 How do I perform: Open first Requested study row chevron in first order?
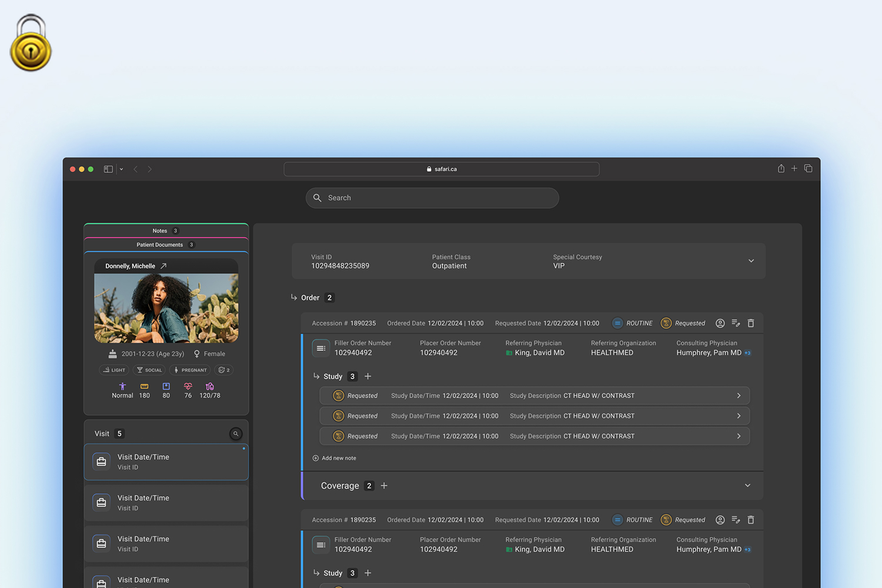coord(739,396)
